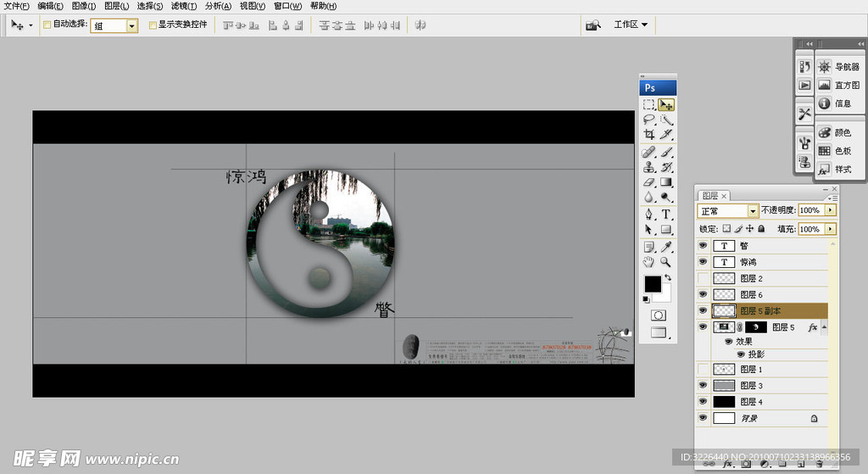Image resolution: width=868 pixels, height=474 pixels.
Task: Select the Horizontal Type tool
Action: 666,214
